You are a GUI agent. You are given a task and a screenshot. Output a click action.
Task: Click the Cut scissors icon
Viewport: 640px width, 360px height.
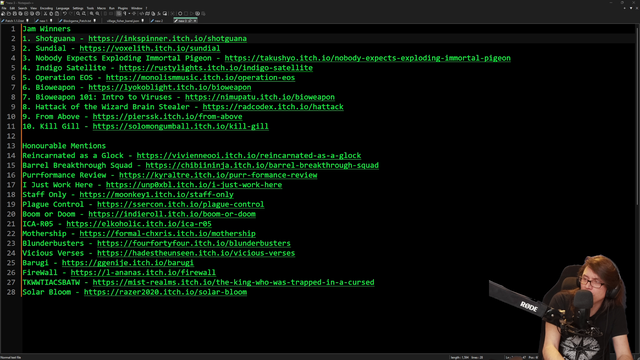tap(46, 13)
